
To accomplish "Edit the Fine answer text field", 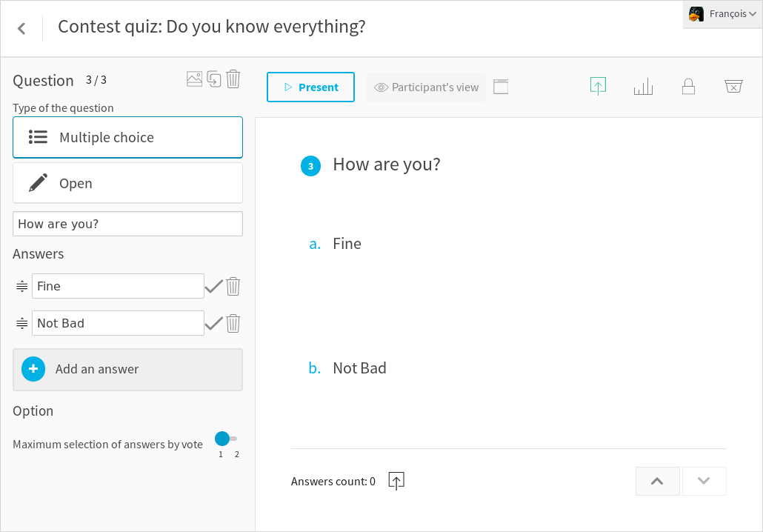I will click(x=119, y=286).
